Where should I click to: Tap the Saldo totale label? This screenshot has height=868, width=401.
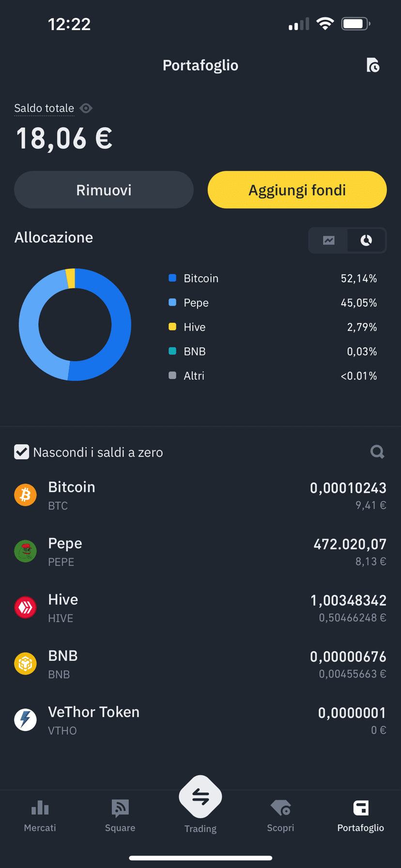pos(44,108)
